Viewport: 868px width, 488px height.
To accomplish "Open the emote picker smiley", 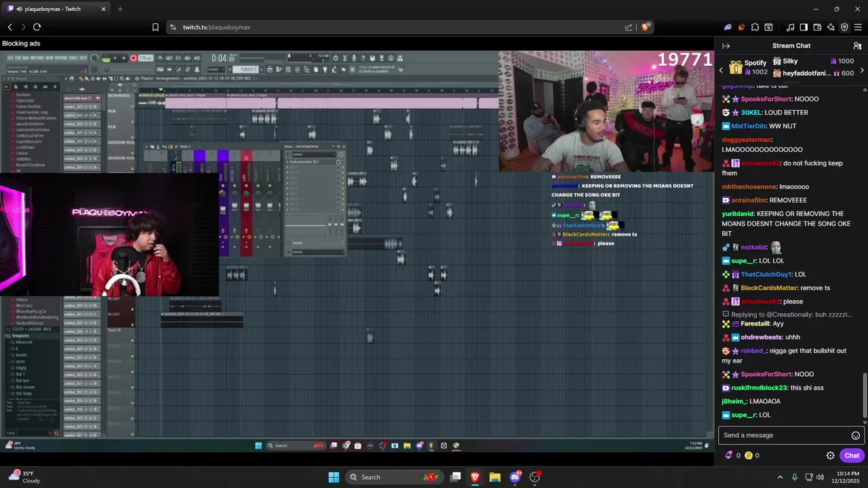I will tap(856, 436).
